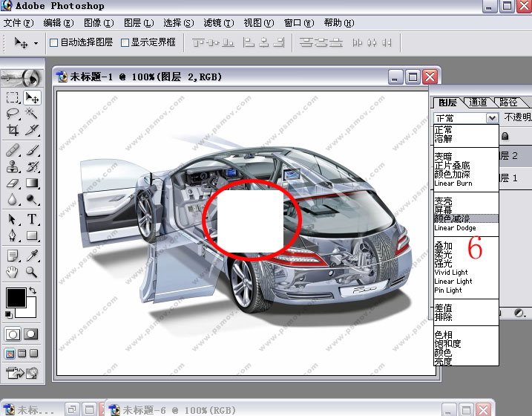This screenshot has height=416, width=532.
Task: Open the 编辑(E) menu
Action: click(59, 23)
